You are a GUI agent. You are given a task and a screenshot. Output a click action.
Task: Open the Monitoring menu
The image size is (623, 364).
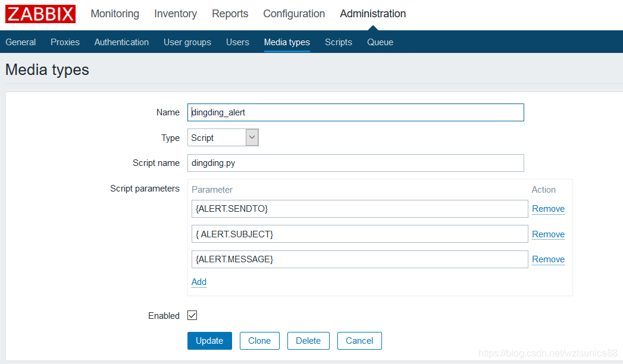pyautogui.click(x=115, y=14)
